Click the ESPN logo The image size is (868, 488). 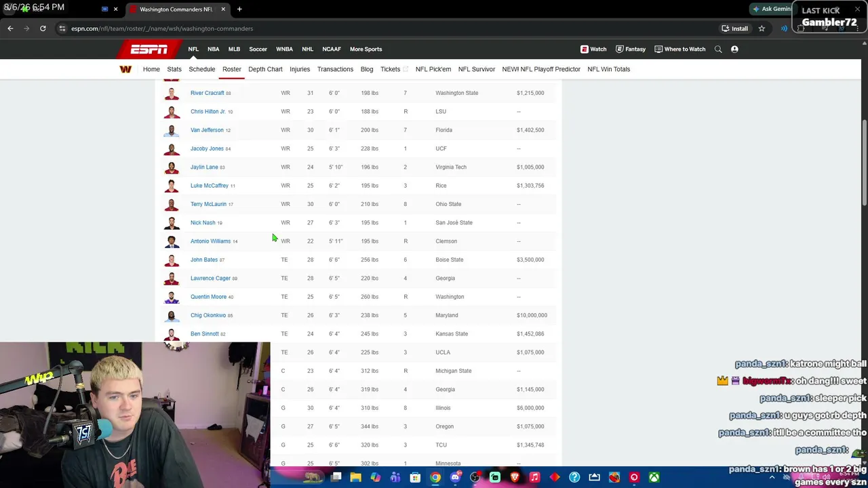pos(149,49)
